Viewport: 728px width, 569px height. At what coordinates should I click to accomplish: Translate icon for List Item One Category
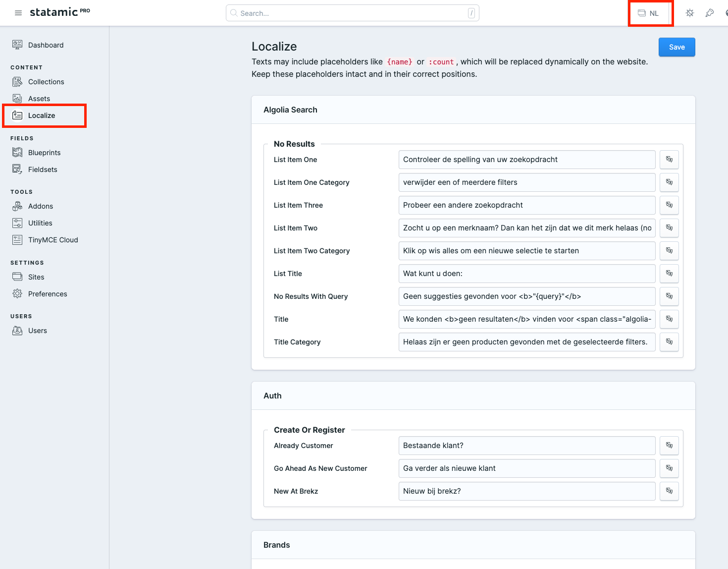point(669,182)
